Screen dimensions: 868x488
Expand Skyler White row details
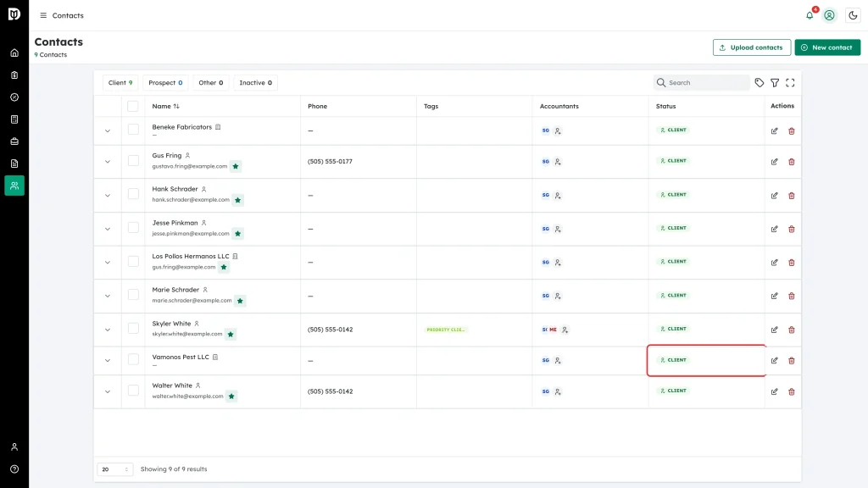(108, 330)
